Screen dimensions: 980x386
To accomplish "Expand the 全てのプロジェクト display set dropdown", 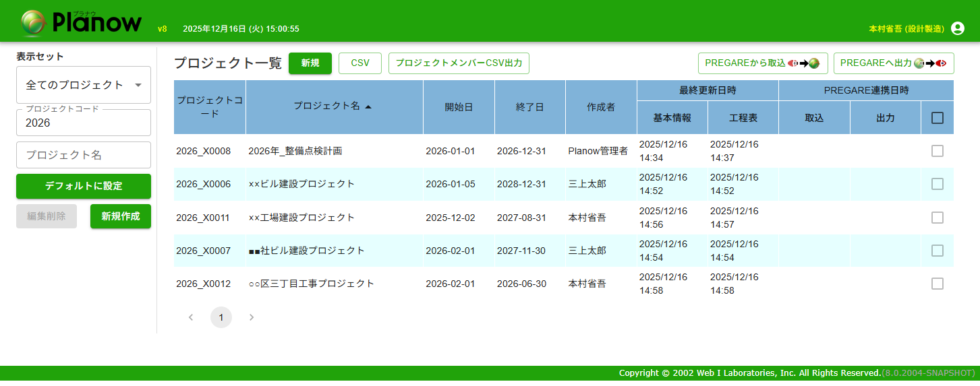I will point(84,85).
